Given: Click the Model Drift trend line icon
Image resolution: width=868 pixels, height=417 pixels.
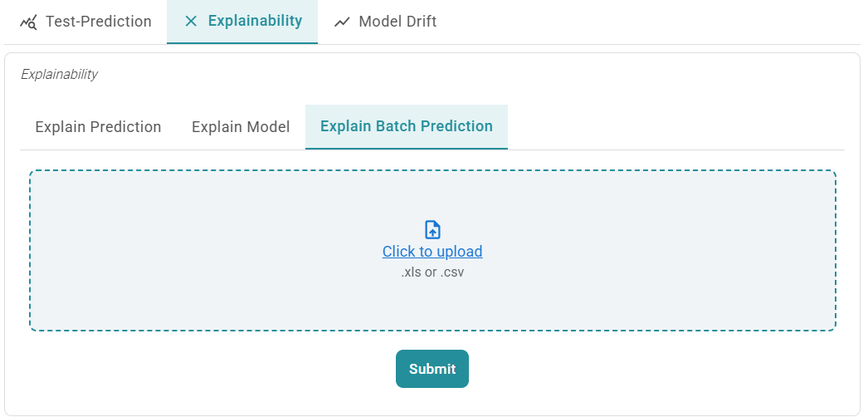Looking at the screenshot, I should point(342,22).
